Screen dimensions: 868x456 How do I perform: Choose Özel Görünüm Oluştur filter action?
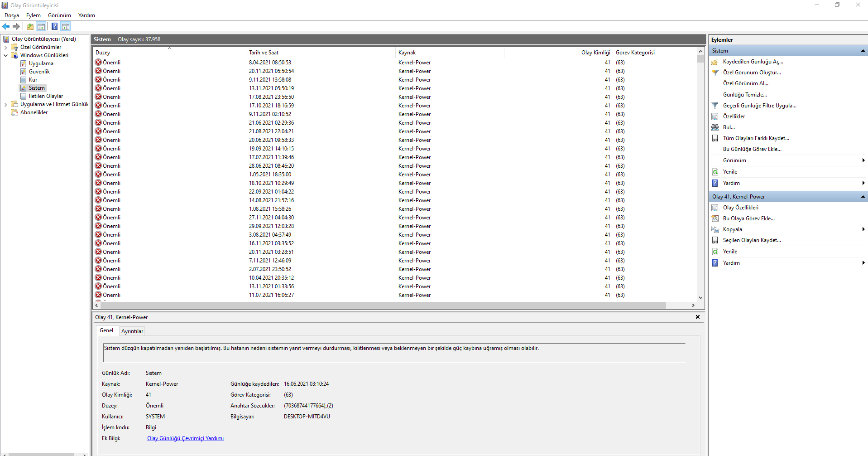[x=752, y=73]
